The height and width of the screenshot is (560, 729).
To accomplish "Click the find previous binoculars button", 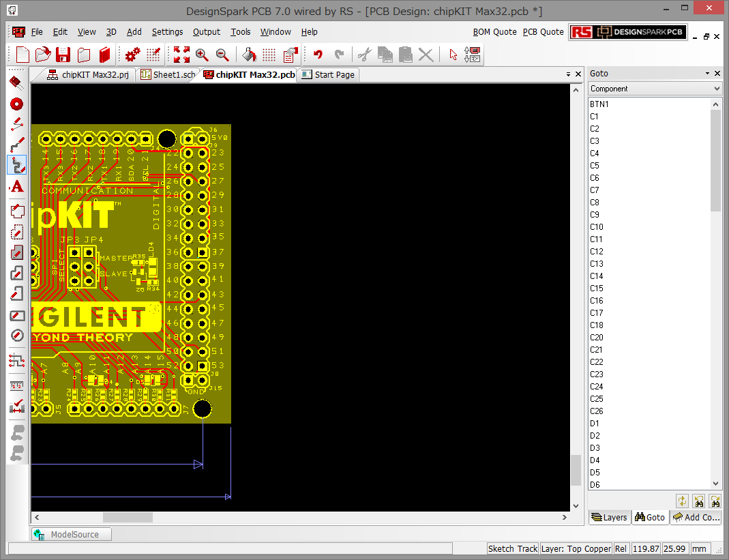I will pos(699,501).
